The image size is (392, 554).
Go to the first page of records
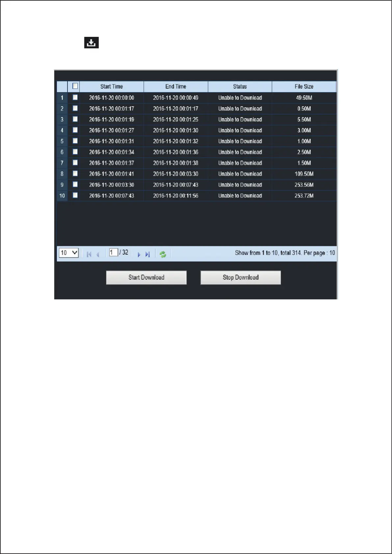[89, 254]
